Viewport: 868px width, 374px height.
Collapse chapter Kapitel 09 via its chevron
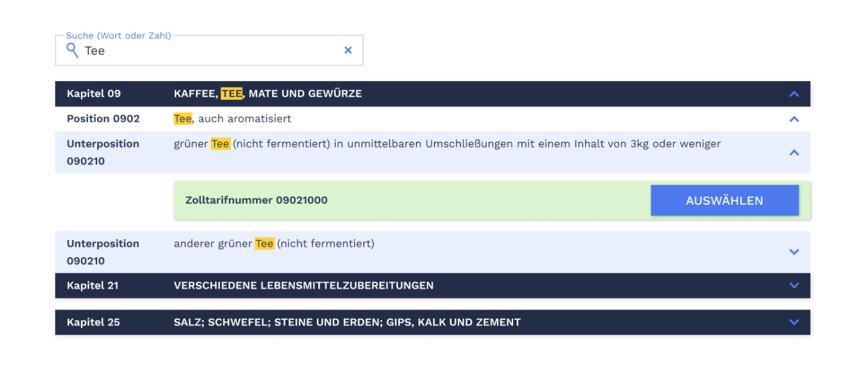point(794,93)
